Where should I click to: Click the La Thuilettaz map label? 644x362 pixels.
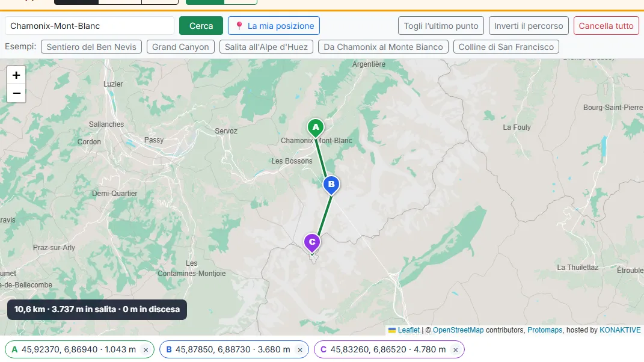(x=577, y=268)
